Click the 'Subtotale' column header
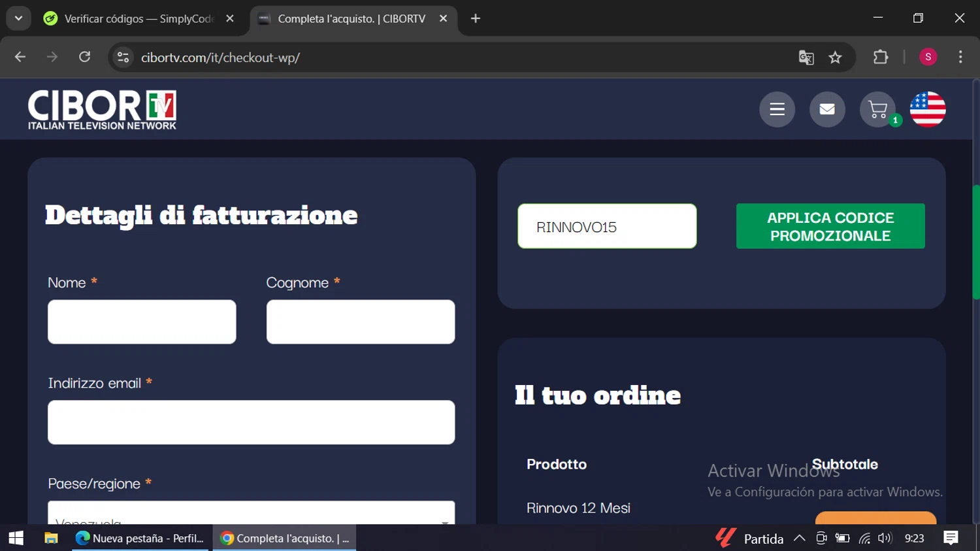Screen dimensions: 980x551 pos(845,464)
